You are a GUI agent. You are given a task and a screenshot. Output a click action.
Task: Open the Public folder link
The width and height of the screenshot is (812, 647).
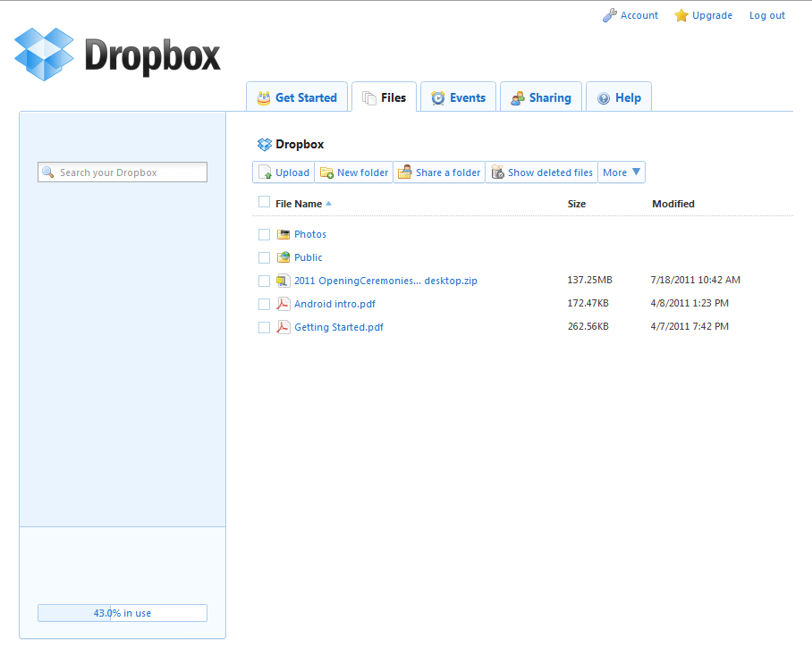click(x=309, y=257)
